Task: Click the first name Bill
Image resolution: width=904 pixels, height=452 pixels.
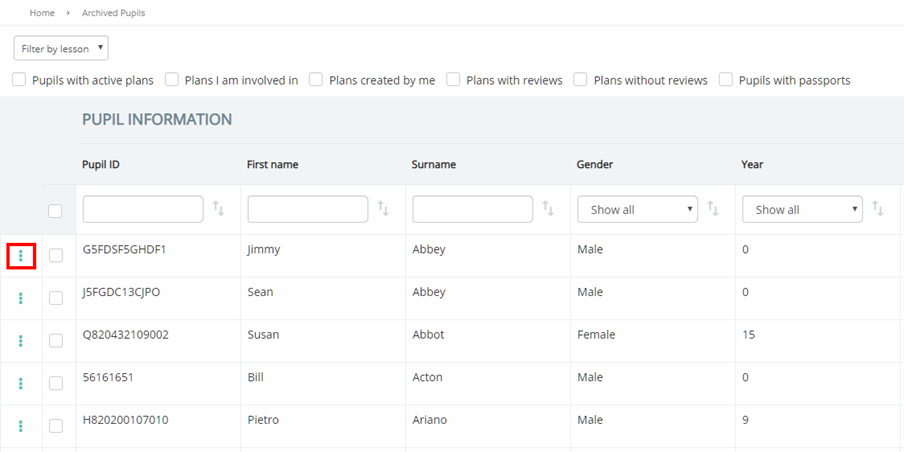Action: [x=255, y=378]
